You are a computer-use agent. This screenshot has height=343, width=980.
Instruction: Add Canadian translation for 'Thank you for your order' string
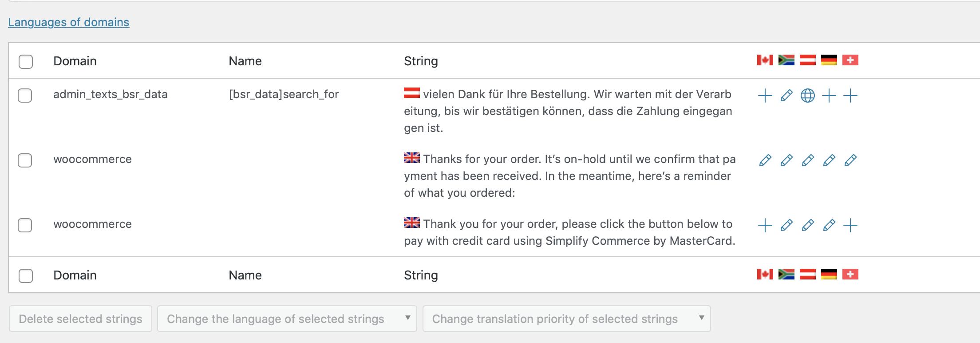tap(765, 225)
